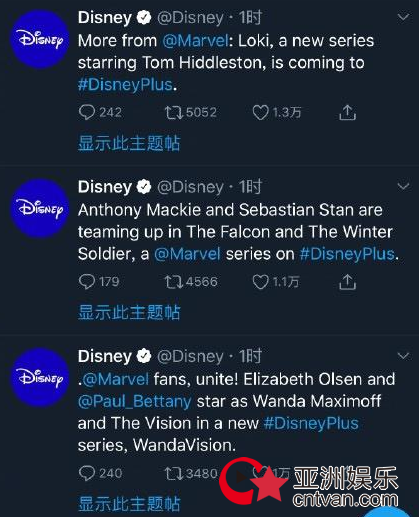This screenshot has height=517, width=419.
Task: Show this thread under the Falcon tweet
Action: [x=129, y=313]
